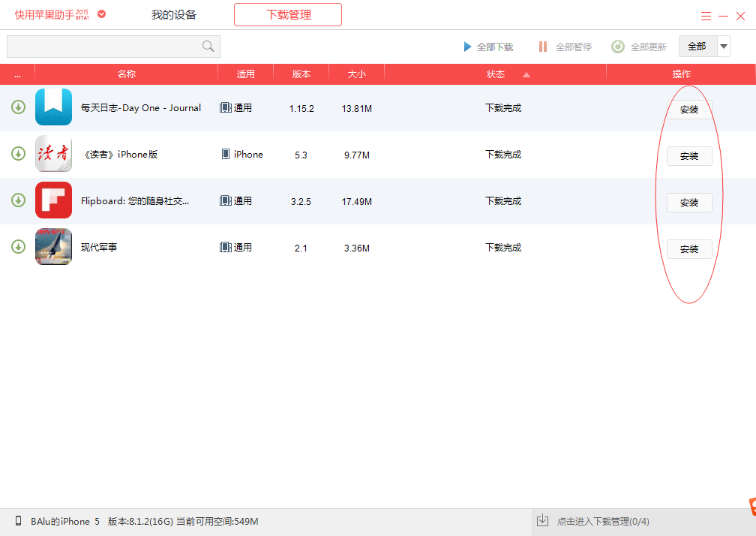Install 每天日志-Day One with 安装 button
This screenshot has height=536, width=756.
coord(688,110)
